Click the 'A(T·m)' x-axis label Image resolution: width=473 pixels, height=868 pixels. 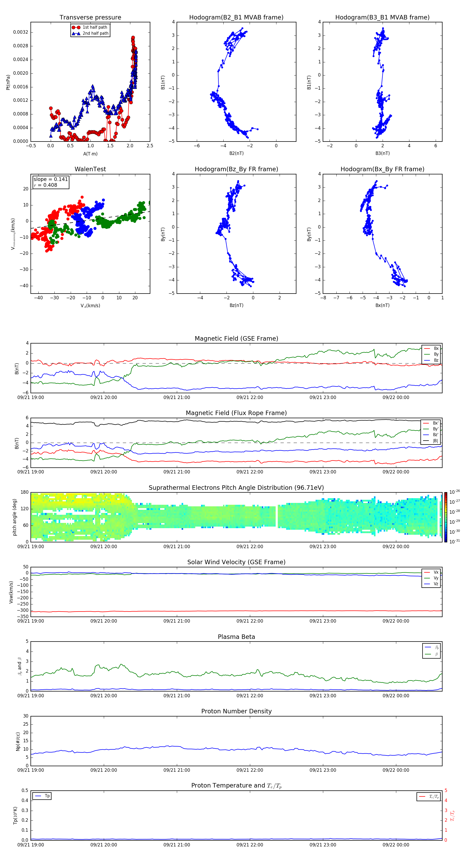click(90, 154)
